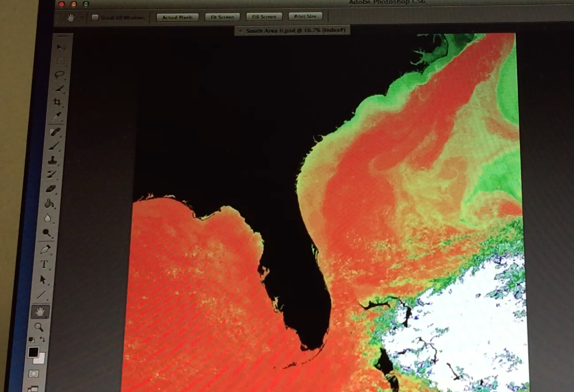
Task: Click the Fit Screen button
Action: click(222, 17)
